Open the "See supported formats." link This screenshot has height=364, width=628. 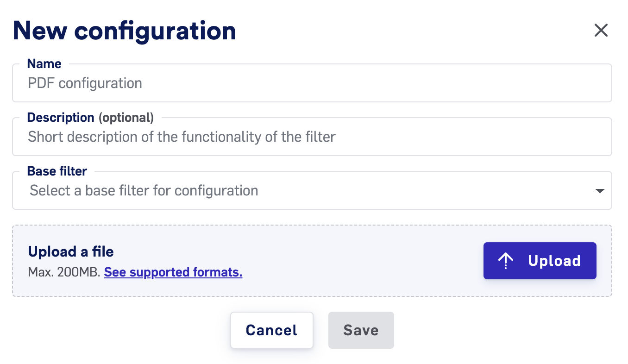coord(173,272)
